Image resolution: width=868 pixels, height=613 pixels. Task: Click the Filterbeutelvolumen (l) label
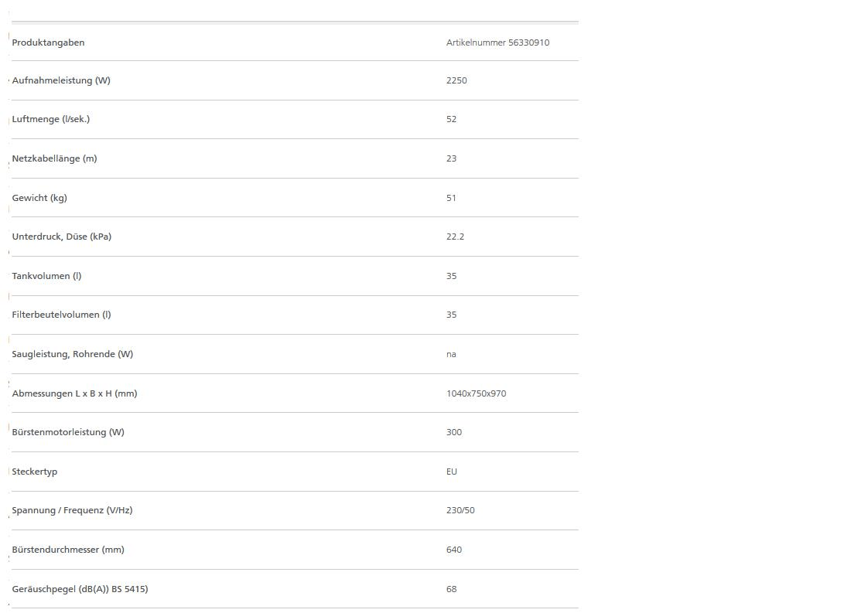[61, 315]
